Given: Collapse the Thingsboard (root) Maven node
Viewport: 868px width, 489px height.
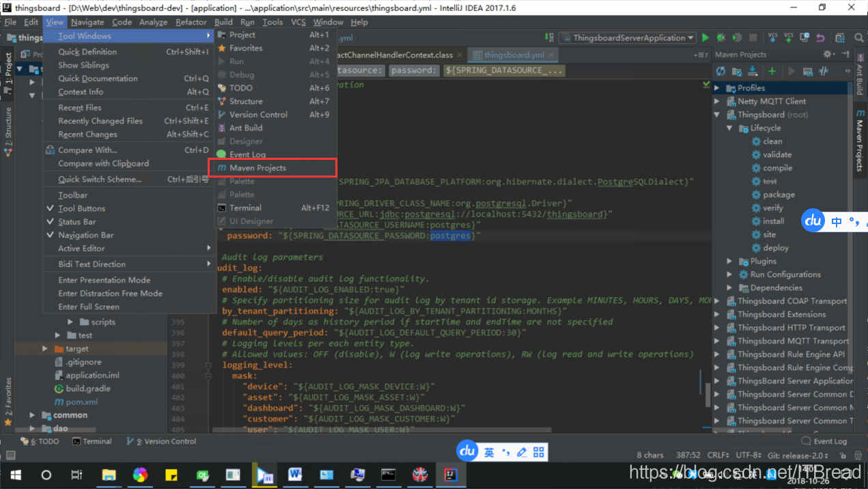Looking at the screenshot, I should click(x=717, y=115).
